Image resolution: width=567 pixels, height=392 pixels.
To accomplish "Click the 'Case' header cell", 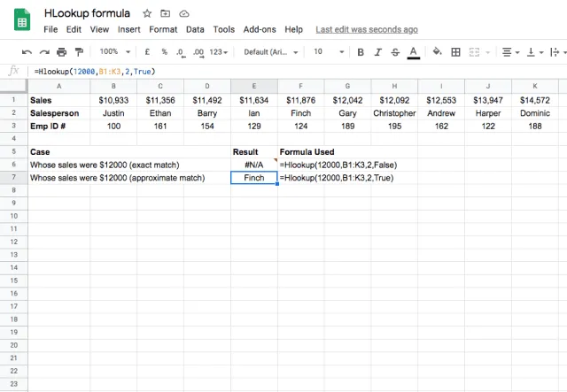I will 59,152.
